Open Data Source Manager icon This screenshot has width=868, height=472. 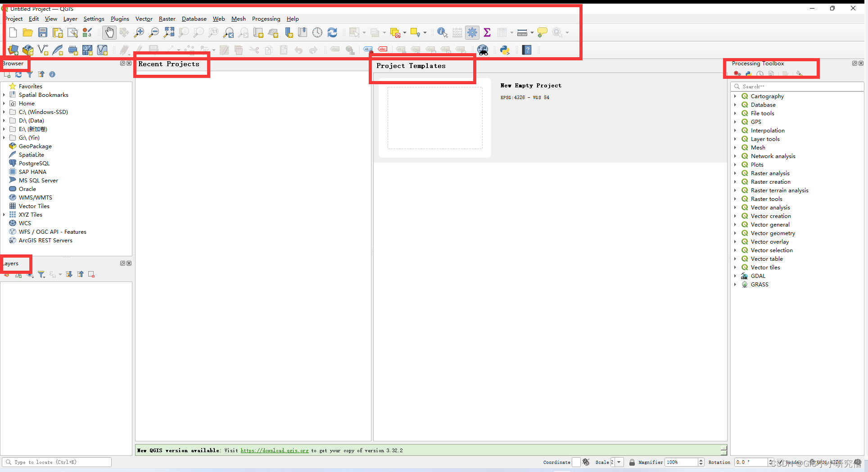tap(13, 50)
